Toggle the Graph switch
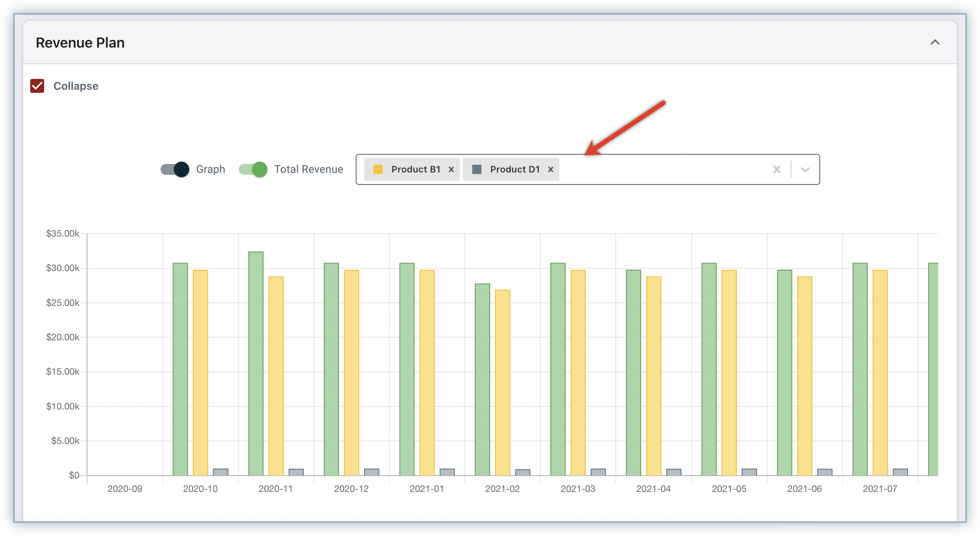Viewport: 980px width, 536px height. [x=175, y=169]
